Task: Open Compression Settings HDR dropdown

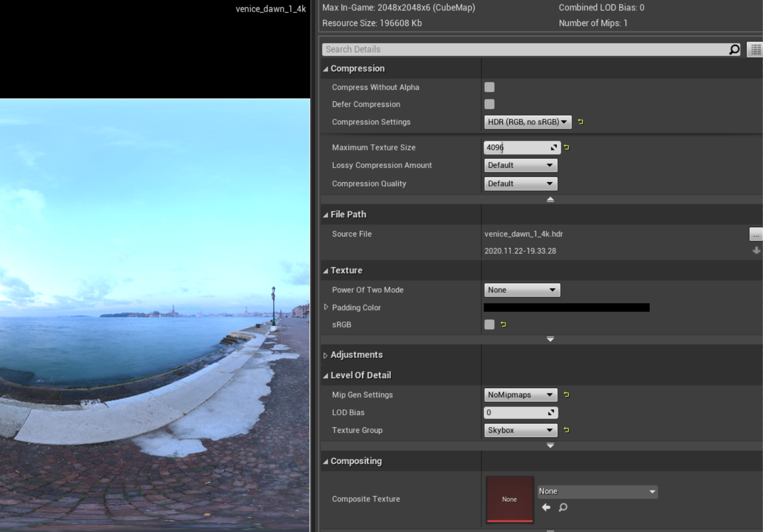Action: click(x=527, y=122)
